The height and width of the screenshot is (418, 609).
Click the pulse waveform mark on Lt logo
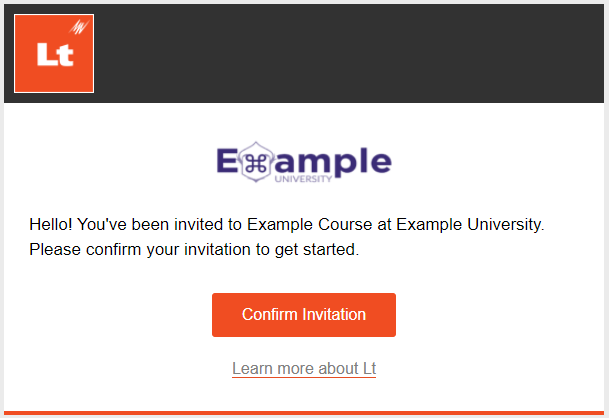pyautogui.click(x=79, y=27)
